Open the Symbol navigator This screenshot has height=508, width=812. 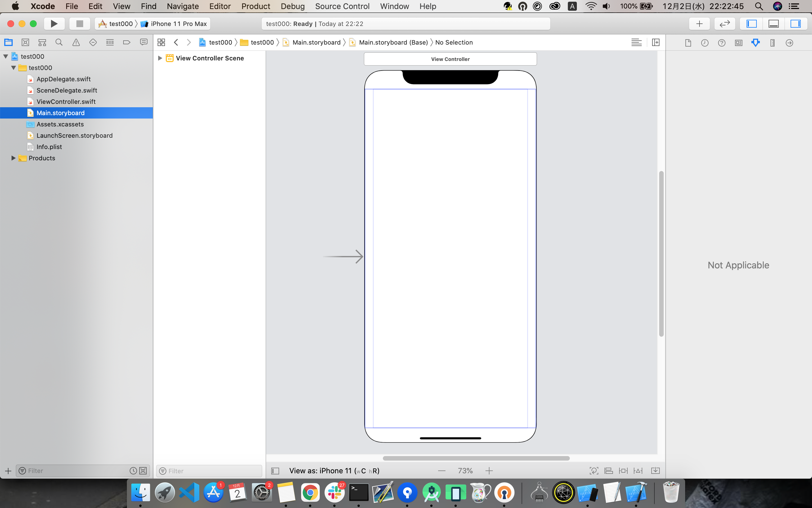point(42,42)
